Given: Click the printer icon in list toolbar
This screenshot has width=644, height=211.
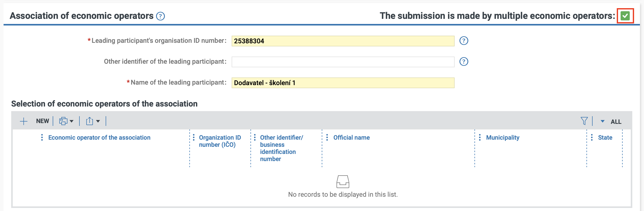Looking at the screenshot, I should 63,121.
